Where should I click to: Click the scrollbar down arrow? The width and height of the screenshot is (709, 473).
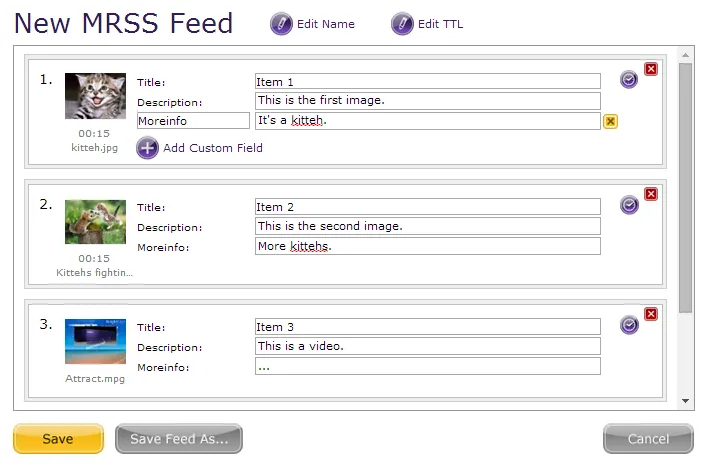(685, 401)
